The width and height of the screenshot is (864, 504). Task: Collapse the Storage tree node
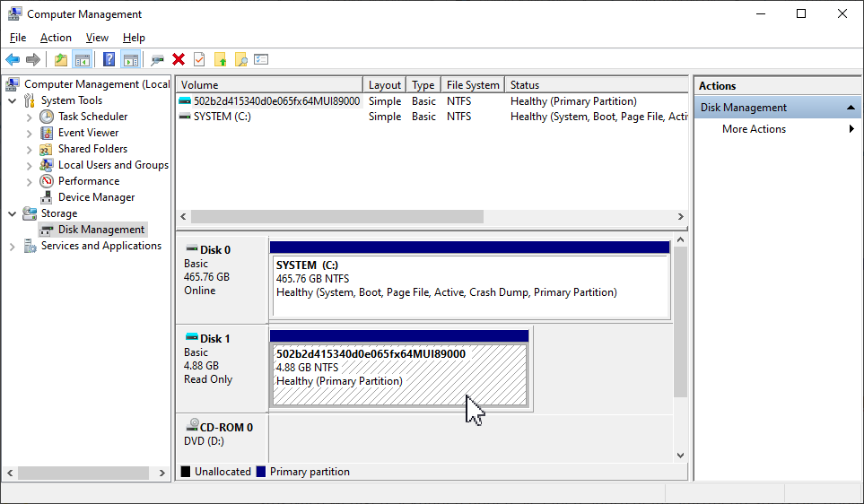(x=13, y=213)
